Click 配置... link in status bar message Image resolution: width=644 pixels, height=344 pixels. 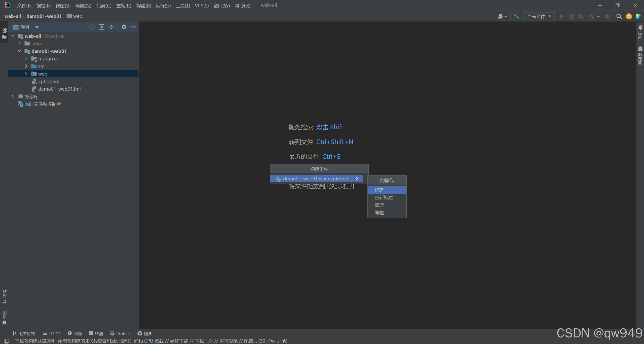[250, 341]
